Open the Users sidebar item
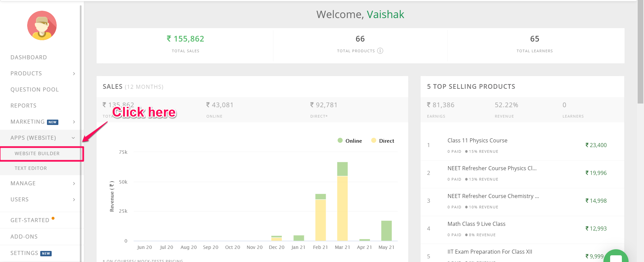 (19, 199)
